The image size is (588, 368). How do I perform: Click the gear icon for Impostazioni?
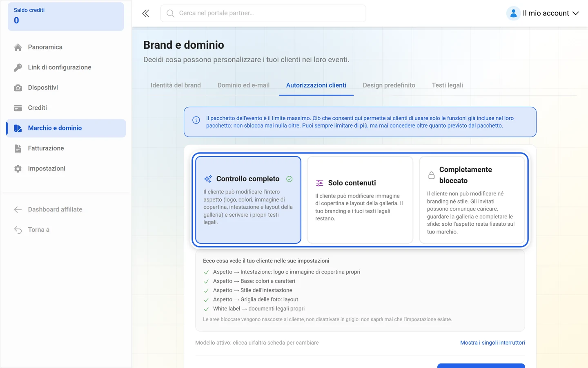18,169
